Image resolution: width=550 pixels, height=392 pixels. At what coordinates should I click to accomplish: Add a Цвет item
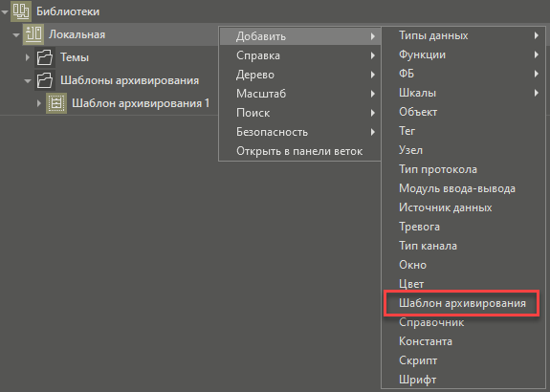pos(463,284)
